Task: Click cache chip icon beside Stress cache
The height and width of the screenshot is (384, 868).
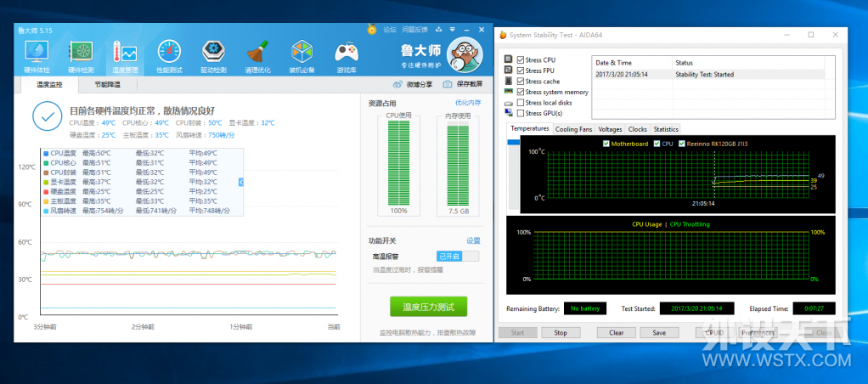Action: [509, 81]
